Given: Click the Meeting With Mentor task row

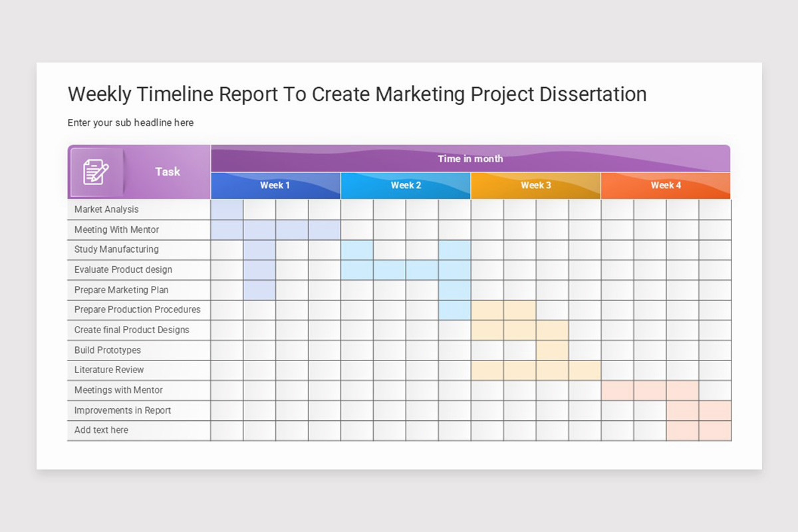Looking at the screenshot, I should point(115,229).
